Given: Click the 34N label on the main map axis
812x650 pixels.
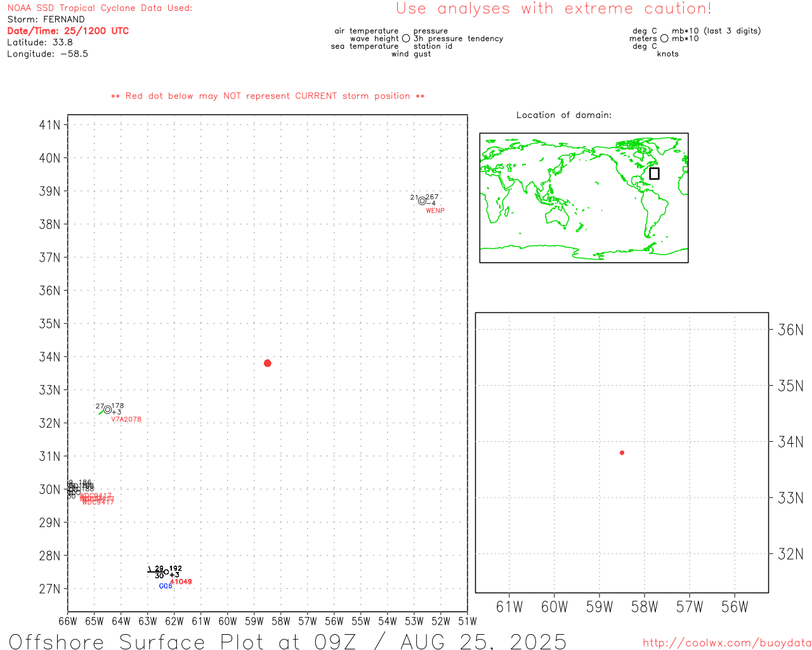Looking at the screenshot, I should click(x=50, y=357).
